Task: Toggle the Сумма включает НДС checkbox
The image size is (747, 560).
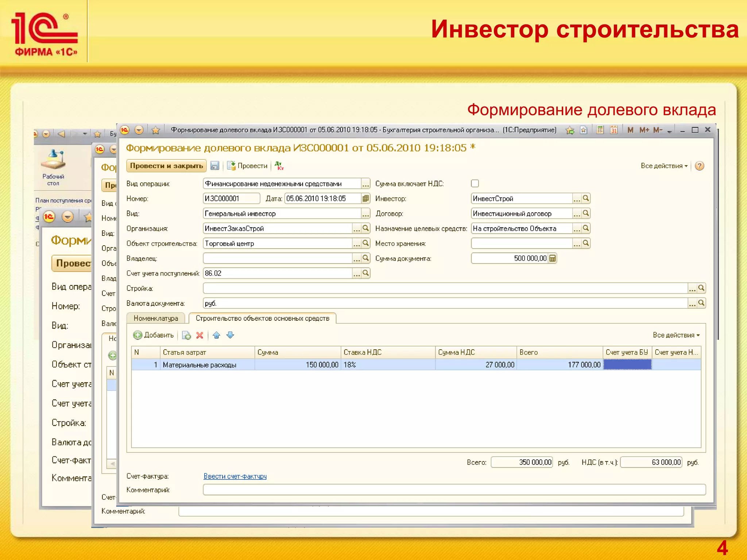Action: (x=475, y=183)
